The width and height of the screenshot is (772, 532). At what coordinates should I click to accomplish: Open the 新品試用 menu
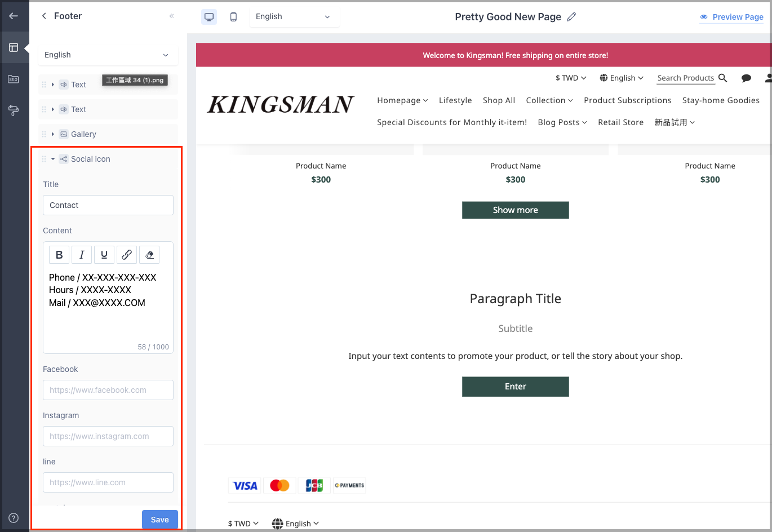click(x=675, y=122)
